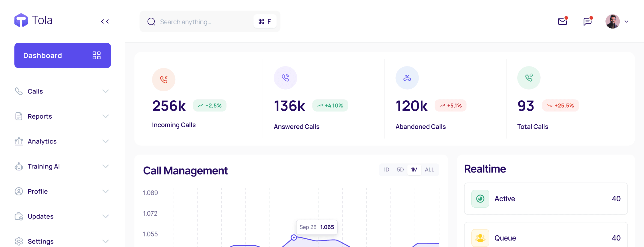Expand the Training AI menu chevron
Image resolution: width=644 pixels, height=247 pixels.
coord(106,166)
